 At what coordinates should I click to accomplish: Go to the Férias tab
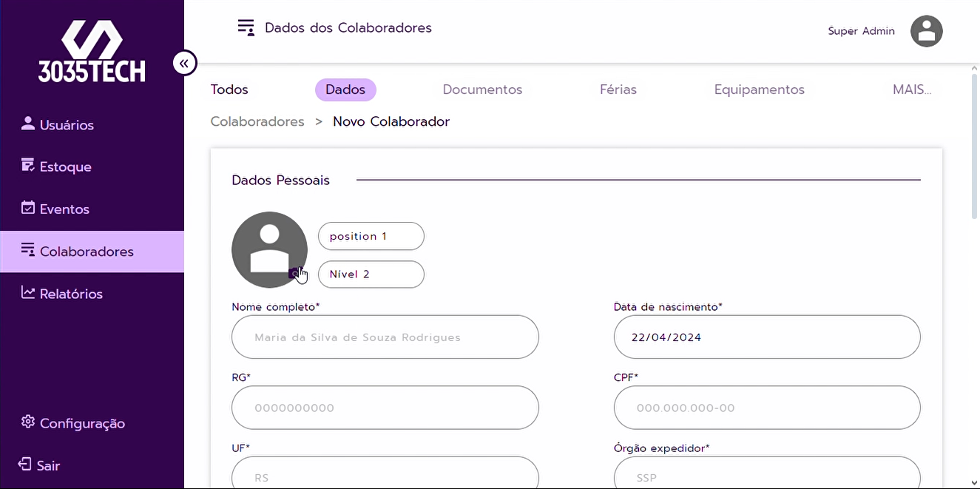click(618, 90)
